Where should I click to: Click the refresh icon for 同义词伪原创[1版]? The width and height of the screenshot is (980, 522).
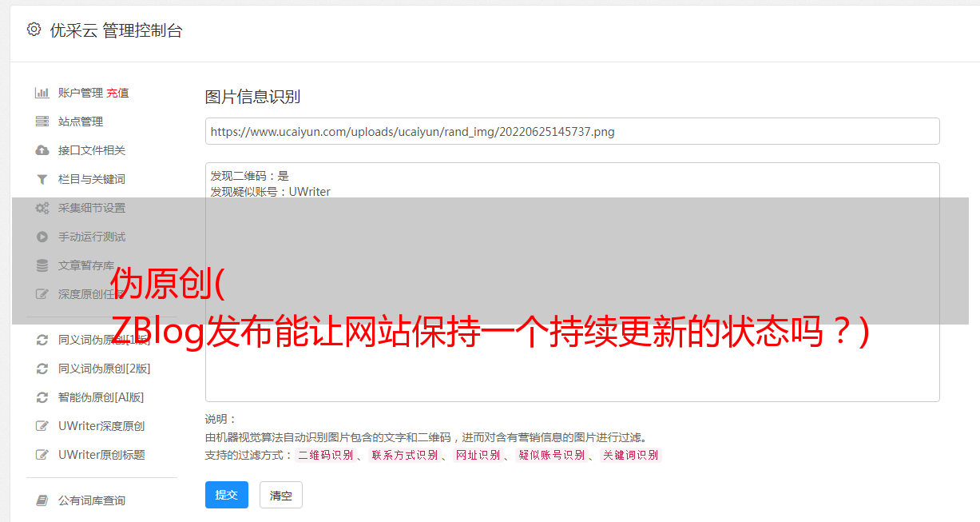[x=42, y=340]
